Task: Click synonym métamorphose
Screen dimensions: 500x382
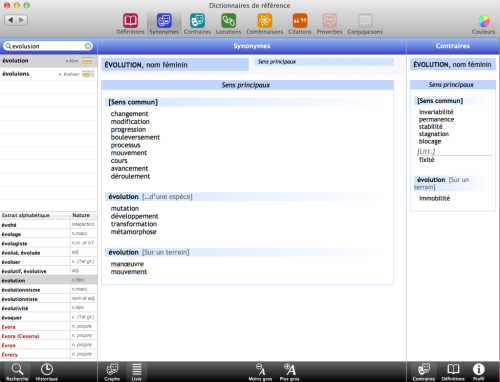Action: coord(133,232)
